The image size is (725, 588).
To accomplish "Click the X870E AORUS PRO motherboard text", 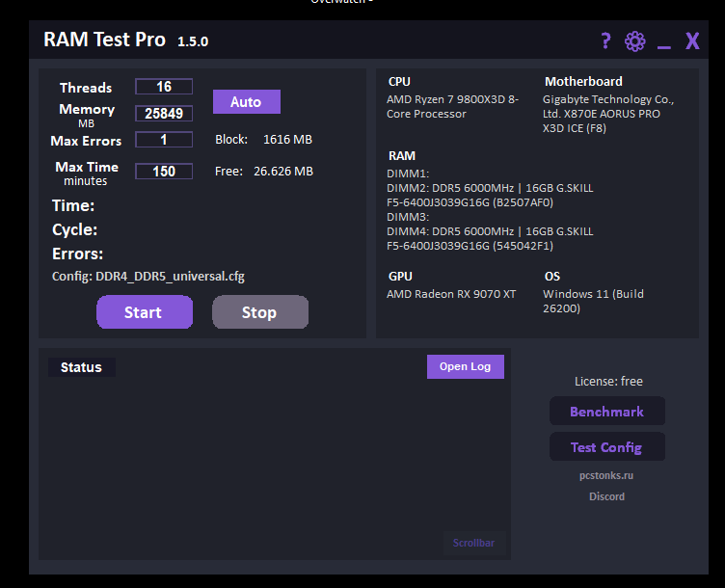I will (608, 114).
